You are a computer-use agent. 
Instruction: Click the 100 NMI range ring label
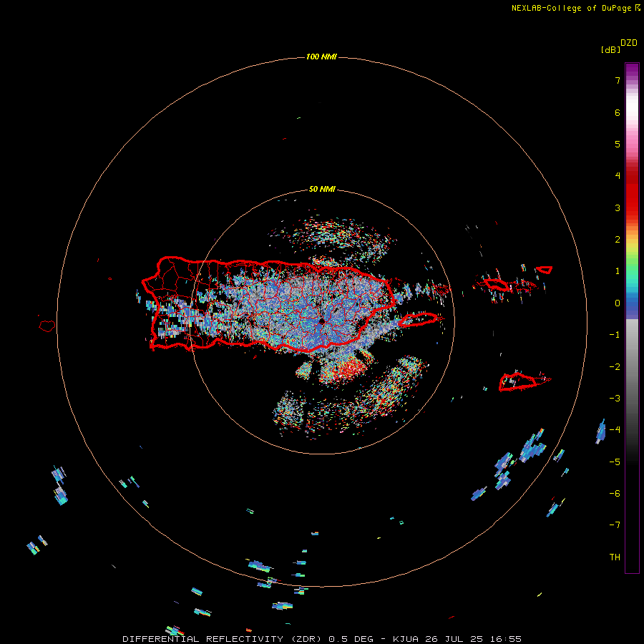click(321, 57)
